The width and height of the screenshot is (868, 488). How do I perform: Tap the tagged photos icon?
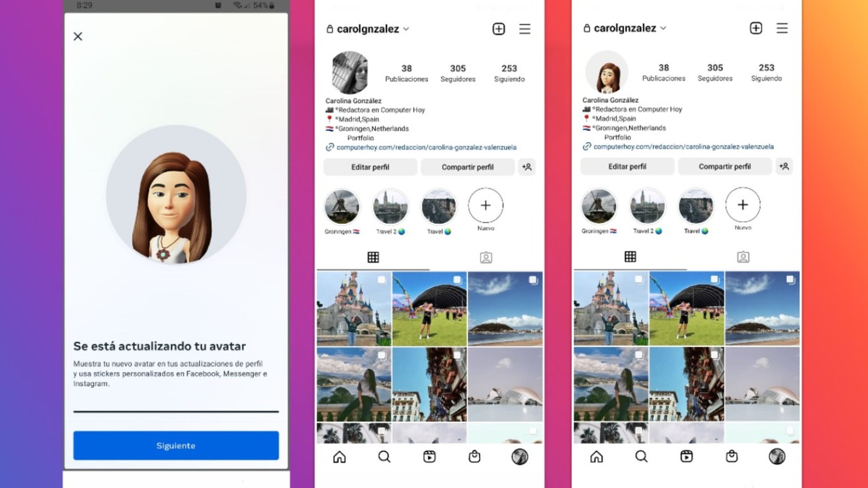click(x=485, y=257)
